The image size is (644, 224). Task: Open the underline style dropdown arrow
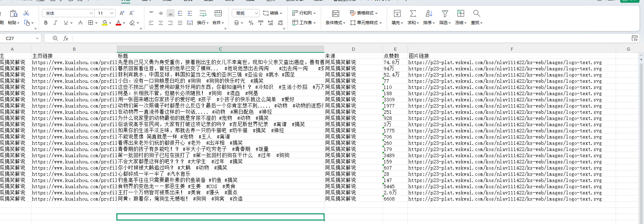pyautogui.click(x=71, y=23)
